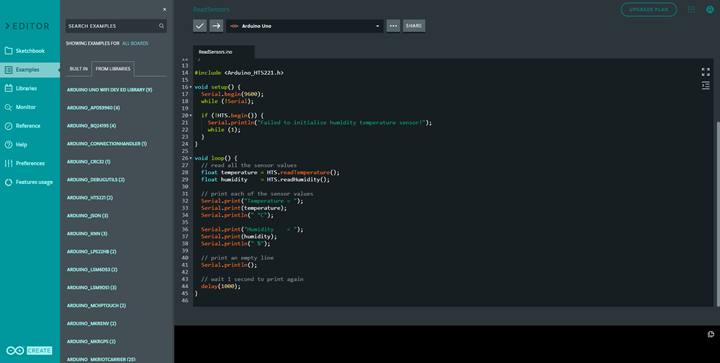Switch to the BUILT IN tab
Image resolution: width=720 pixels, height=363 pixels.
(79, 69)
